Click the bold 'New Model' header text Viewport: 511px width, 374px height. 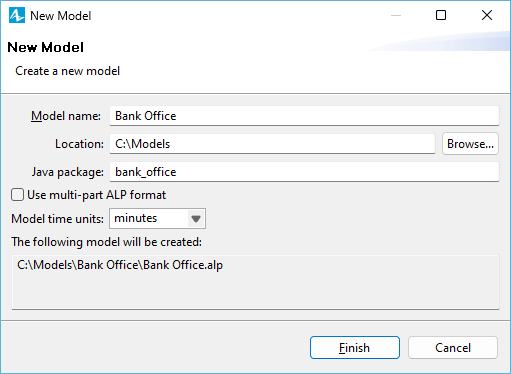point(45,47)
